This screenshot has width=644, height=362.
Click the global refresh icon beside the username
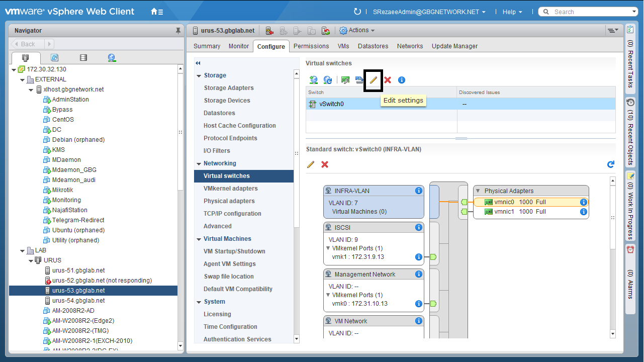click(357, 12)
